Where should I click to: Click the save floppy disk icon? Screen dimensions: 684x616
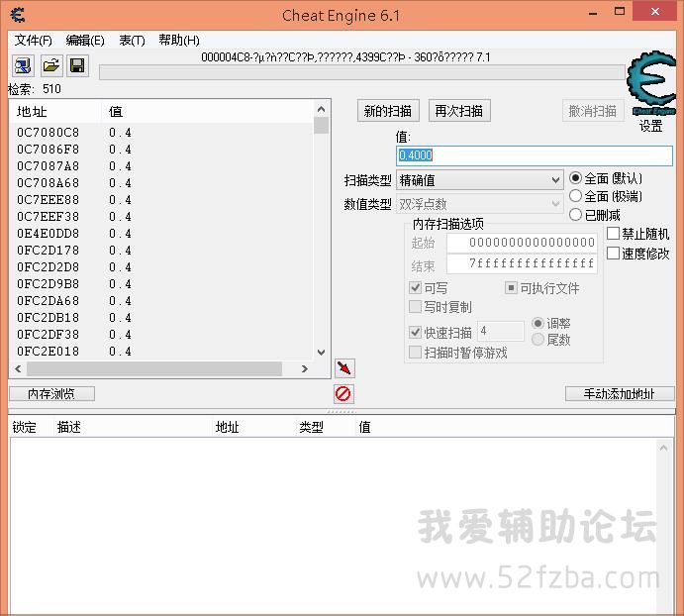77,66
